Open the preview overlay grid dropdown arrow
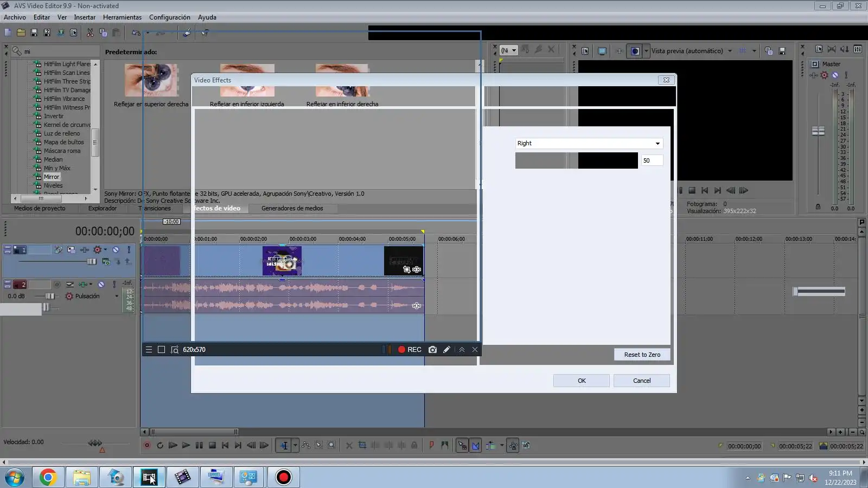Image resolution: width=868 pixels, height=488 pixels. tap(754, 51)
